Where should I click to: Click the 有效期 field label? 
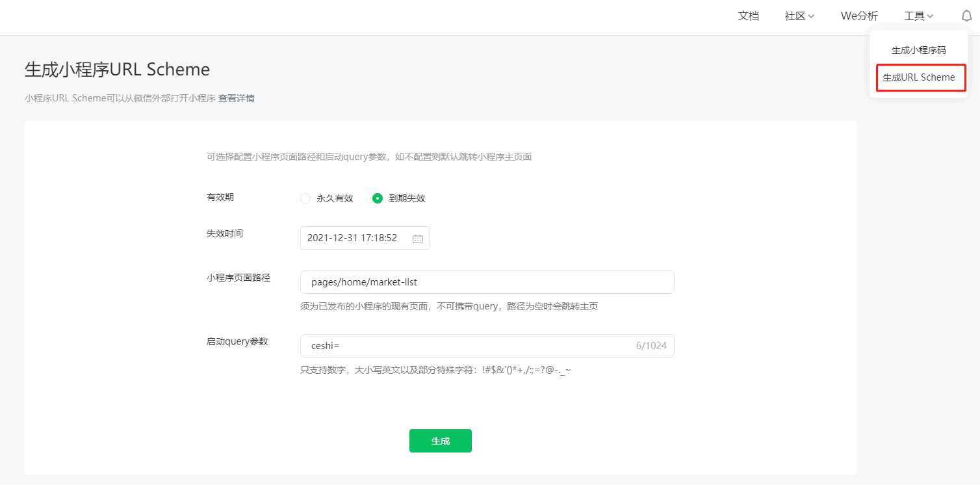pos(220,197)
